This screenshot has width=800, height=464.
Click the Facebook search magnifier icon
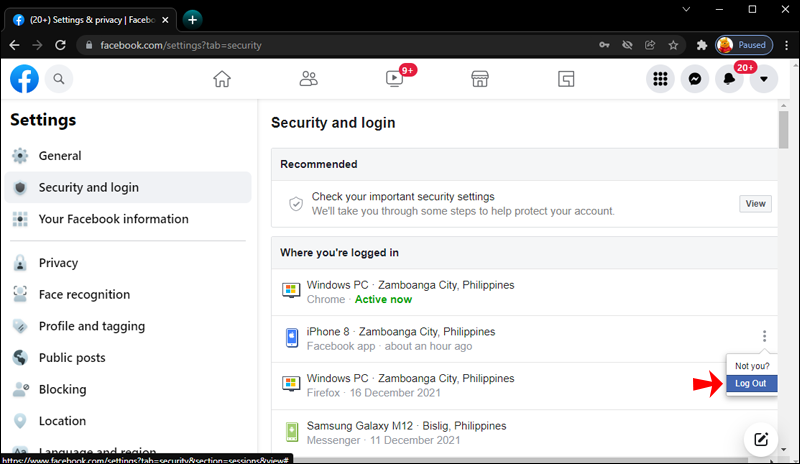(x=58, y=79)
